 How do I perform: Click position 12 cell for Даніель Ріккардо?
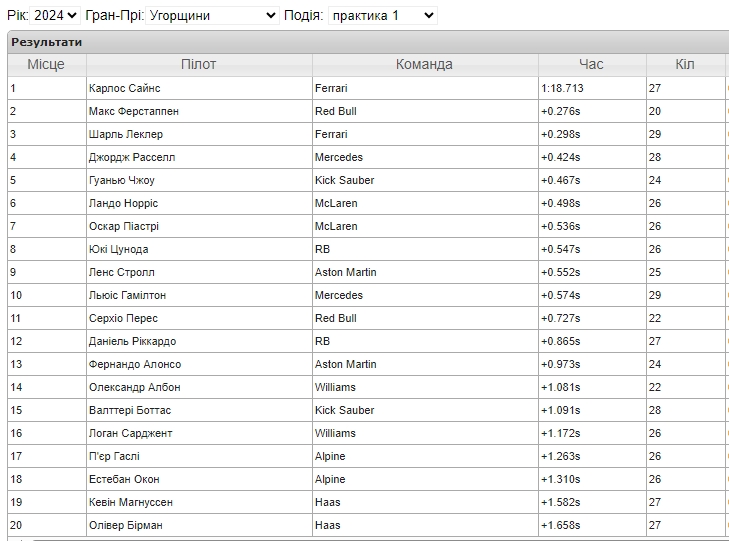46,341
